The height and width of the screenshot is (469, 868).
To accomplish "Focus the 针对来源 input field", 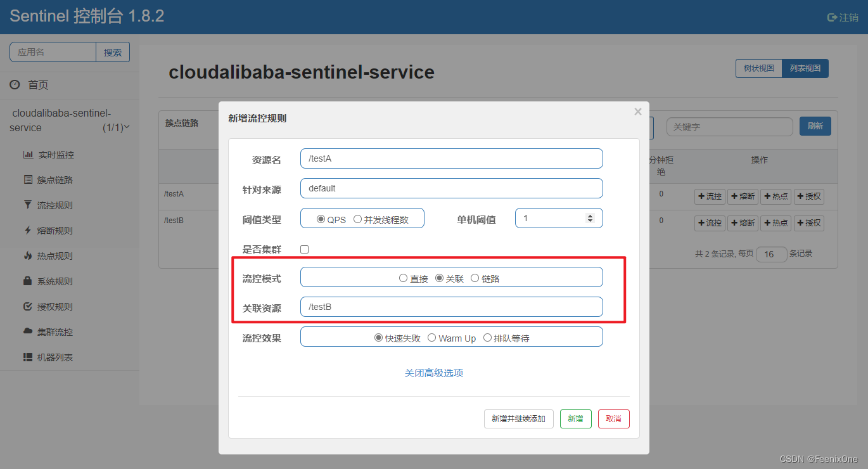I will 451,188.
